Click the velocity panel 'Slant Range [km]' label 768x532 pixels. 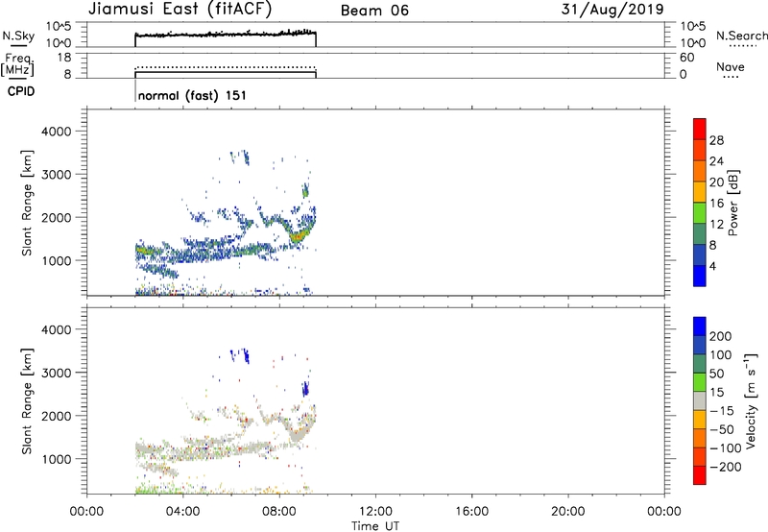pos(27,400)
